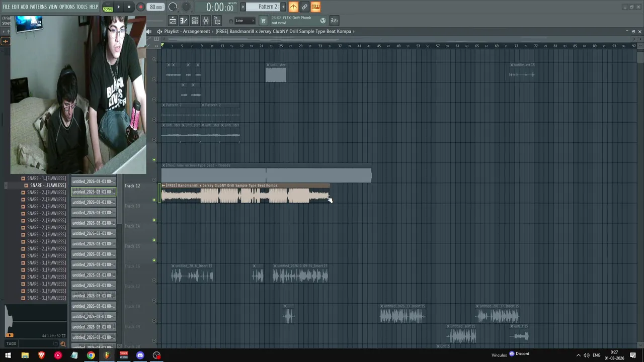The width and height of the screenshot is (644, 362).
Task: Open the Line snap dropdown
Action: click(x=244, y=21)
